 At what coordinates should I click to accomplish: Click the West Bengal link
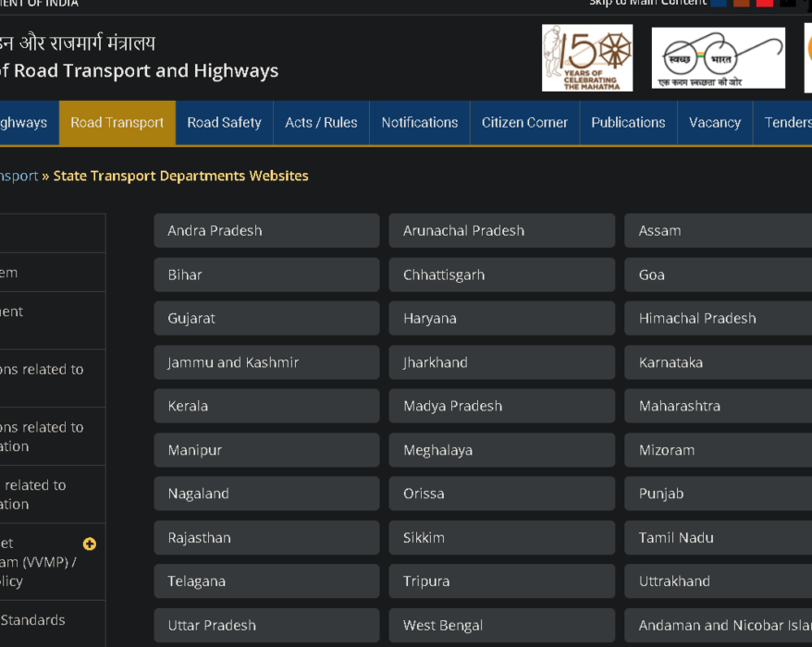click(502, 625)
